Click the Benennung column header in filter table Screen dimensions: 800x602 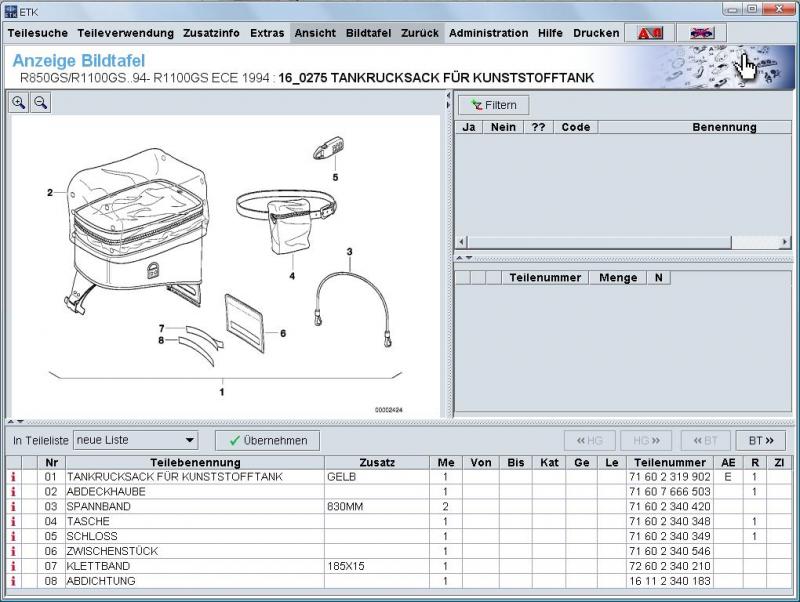[x=724, y=127]
